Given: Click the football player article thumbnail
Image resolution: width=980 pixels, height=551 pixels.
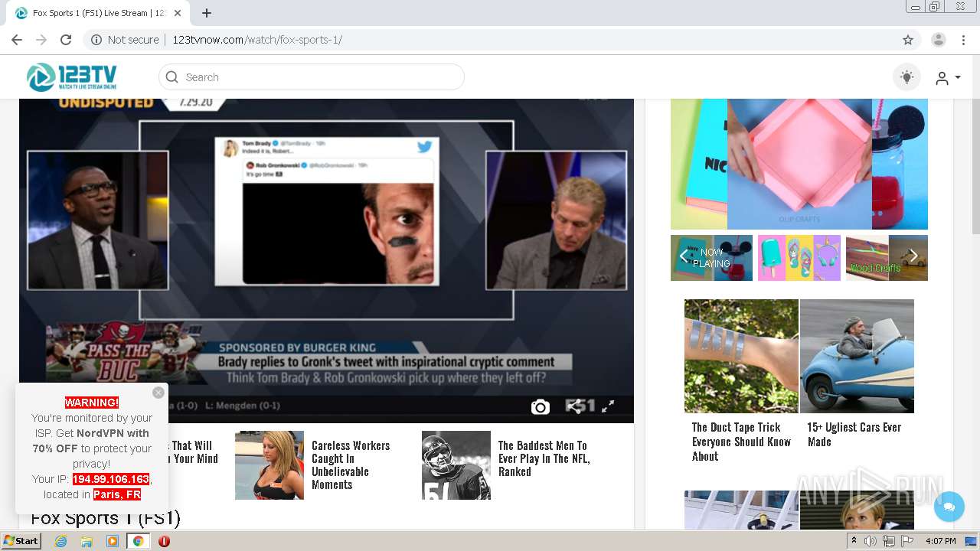Looking at the screenshot, I should (x=456, y=465).
